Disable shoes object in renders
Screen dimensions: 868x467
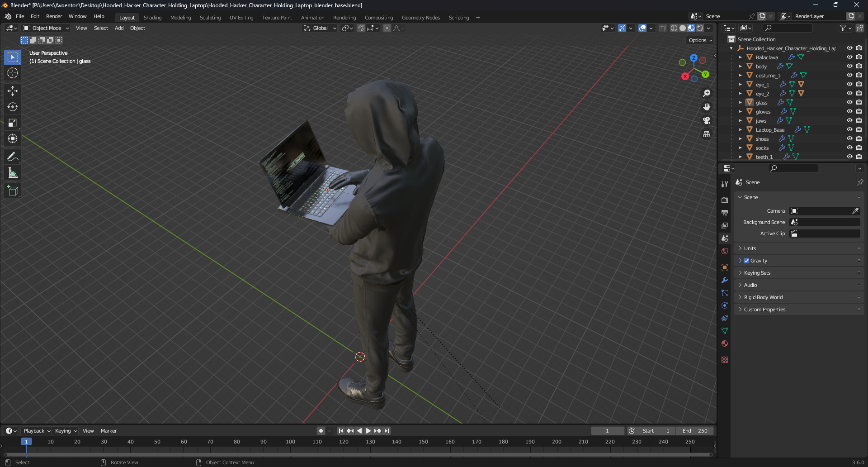[x=859, y=138]
